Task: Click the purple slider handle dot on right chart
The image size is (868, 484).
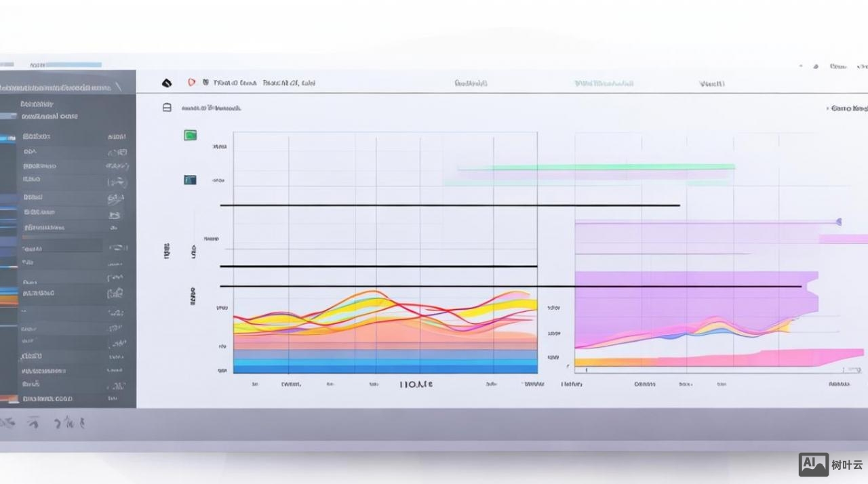Action: click(x=839, y=222)
